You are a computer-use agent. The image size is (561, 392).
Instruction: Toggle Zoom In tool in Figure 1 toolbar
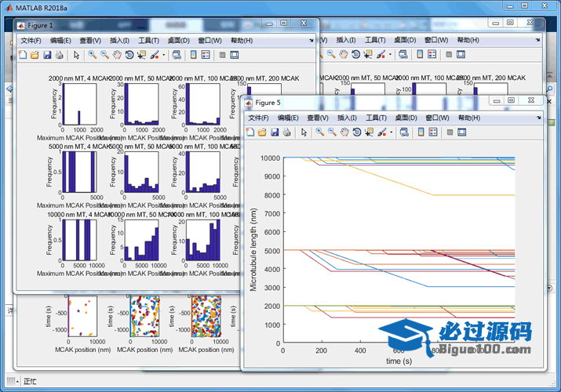point(93,55)
